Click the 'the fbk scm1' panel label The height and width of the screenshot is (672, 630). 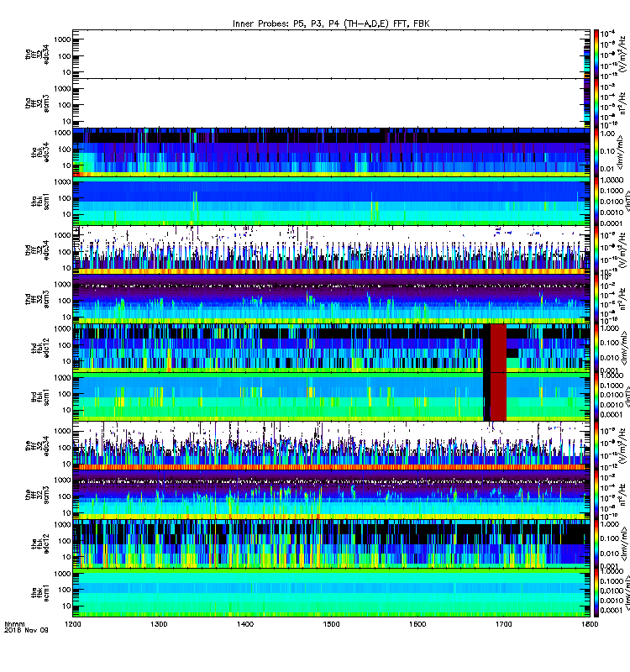coord(40,593)
